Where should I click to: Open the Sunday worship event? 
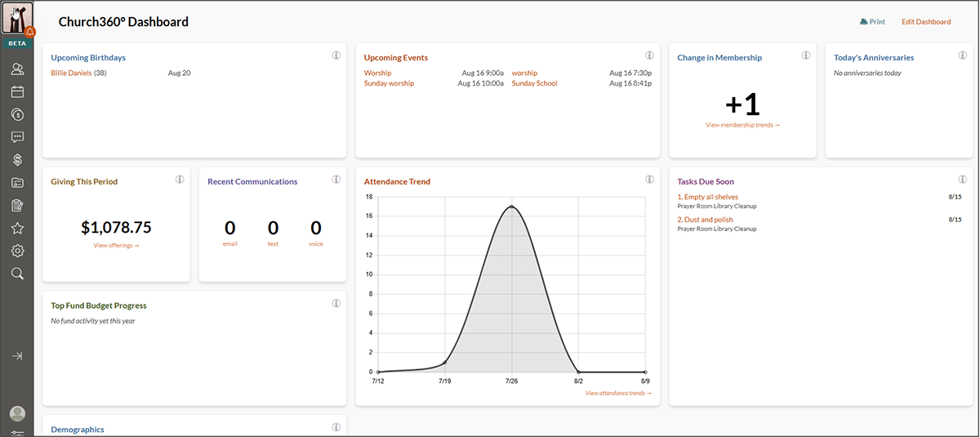[389, 83]
